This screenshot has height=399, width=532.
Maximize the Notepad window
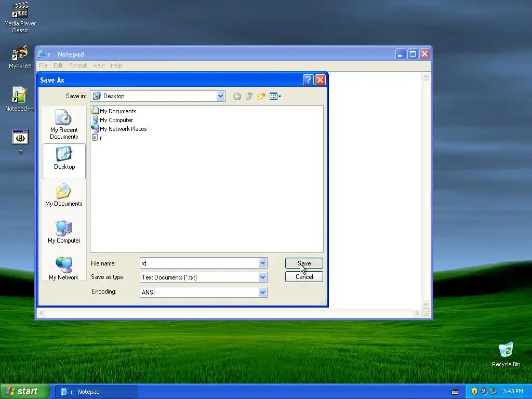(413, 54)
